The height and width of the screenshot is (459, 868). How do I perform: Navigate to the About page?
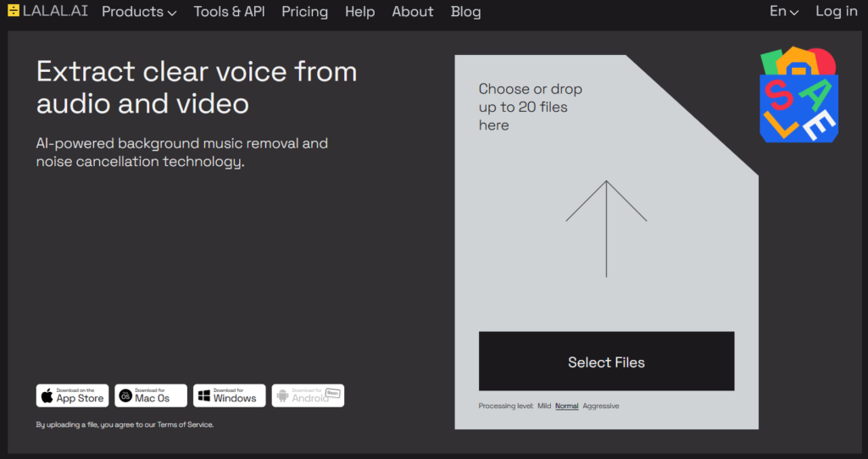[413, 12]
